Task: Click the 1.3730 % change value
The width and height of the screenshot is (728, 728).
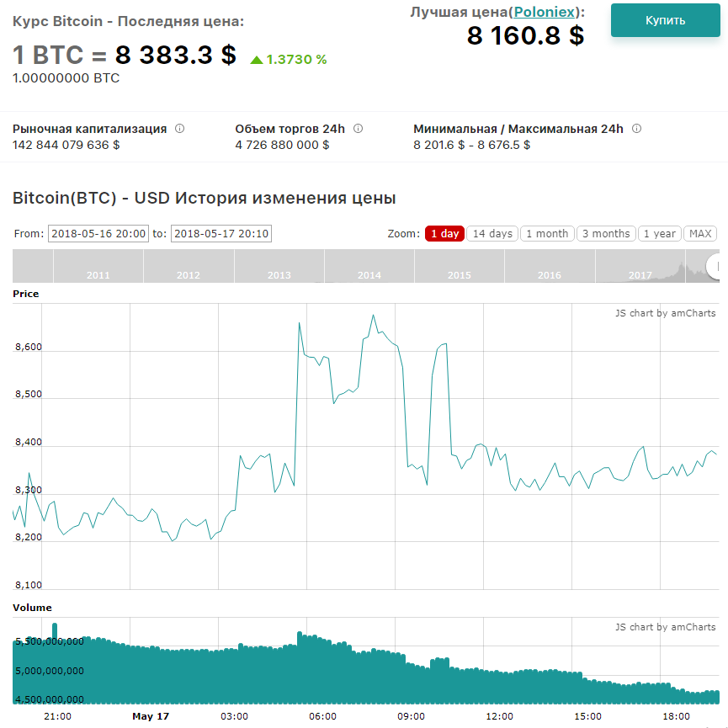Action: (297, 60)
